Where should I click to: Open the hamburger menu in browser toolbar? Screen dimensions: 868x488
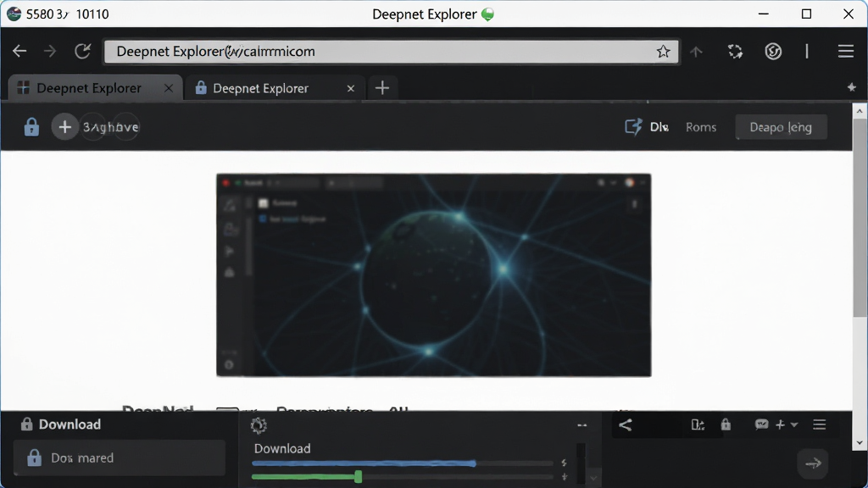[846, 52]
